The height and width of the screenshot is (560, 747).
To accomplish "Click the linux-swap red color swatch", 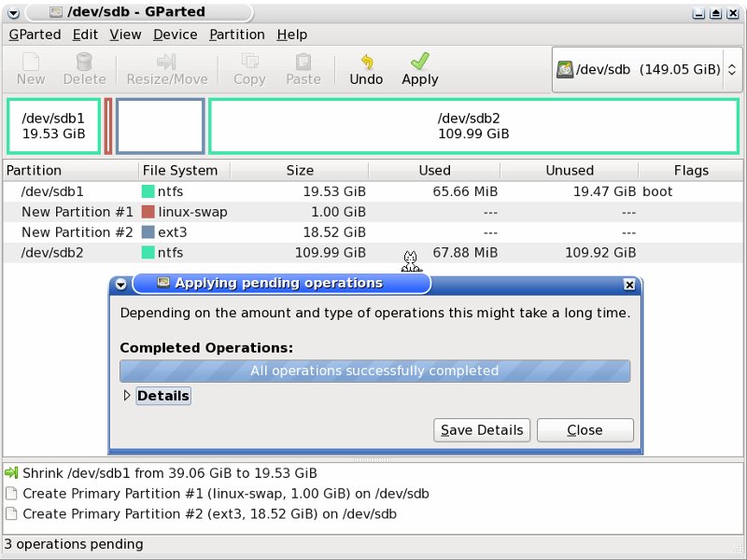I will tap(148, 212).
